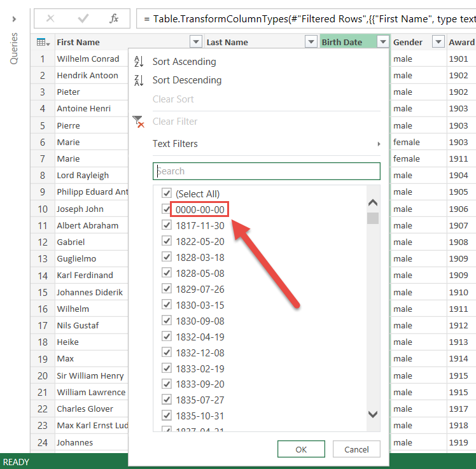The width and height of the screenshot is (476, 469).
Task: Open the Gender column filter dropdown
Action: 438,43
